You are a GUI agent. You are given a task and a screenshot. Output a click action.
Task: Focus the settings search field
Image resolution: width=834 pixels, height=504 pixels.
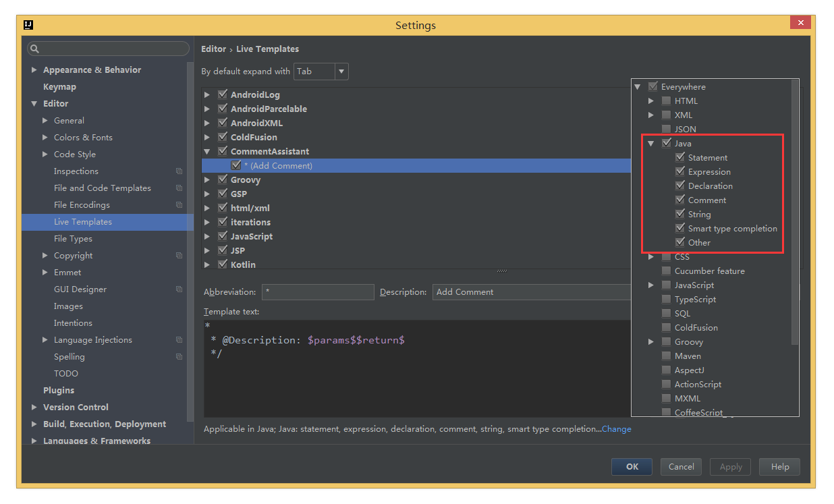(108, 49)
